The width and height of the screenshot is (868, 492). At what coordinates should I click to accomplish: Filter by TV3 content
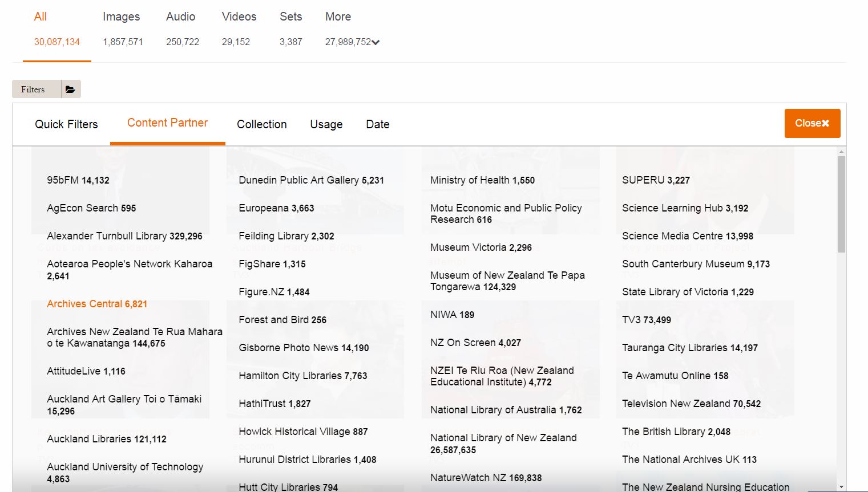tap(647, 320)
